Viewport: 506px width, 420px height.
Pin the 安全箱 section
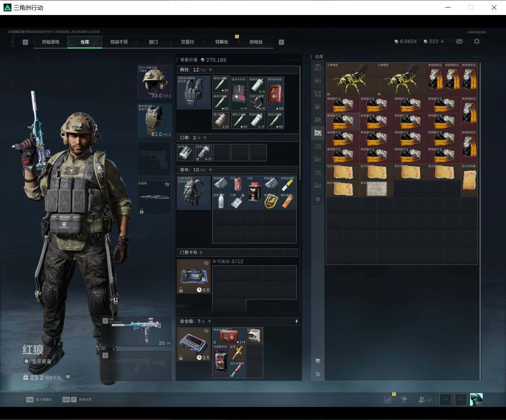pos(296,322)
